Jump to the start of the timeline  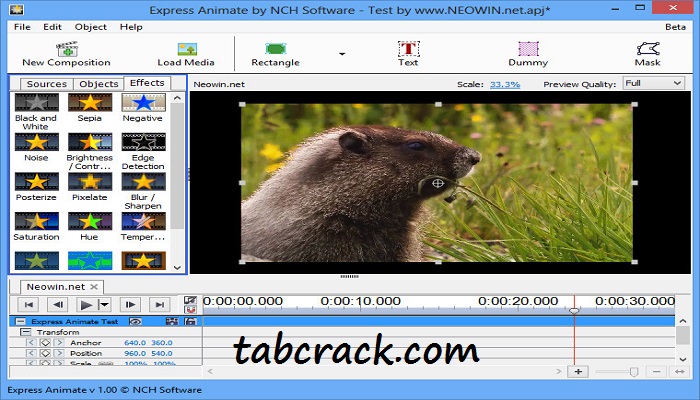click(29, 305)
